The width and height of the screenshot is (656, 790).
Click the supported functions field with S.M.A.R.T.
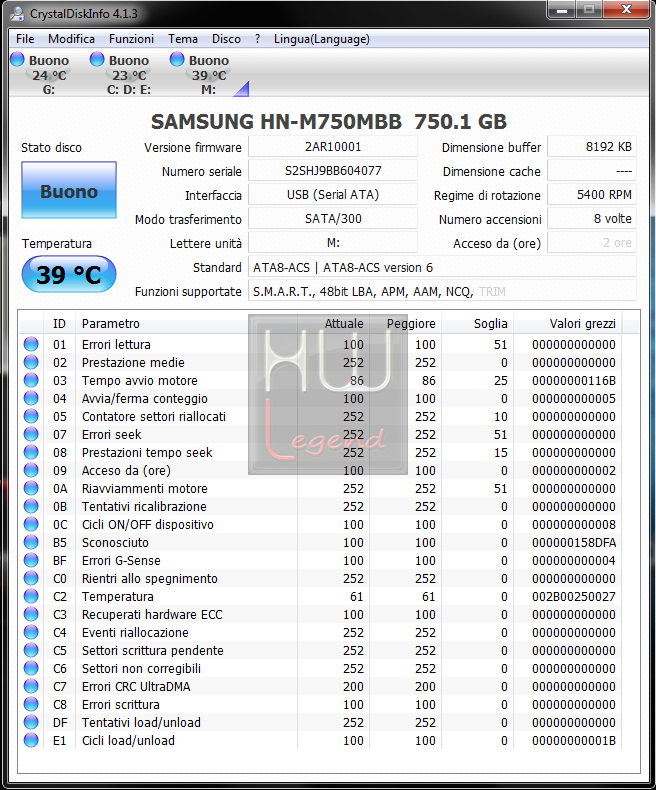(x=442, y=291)
